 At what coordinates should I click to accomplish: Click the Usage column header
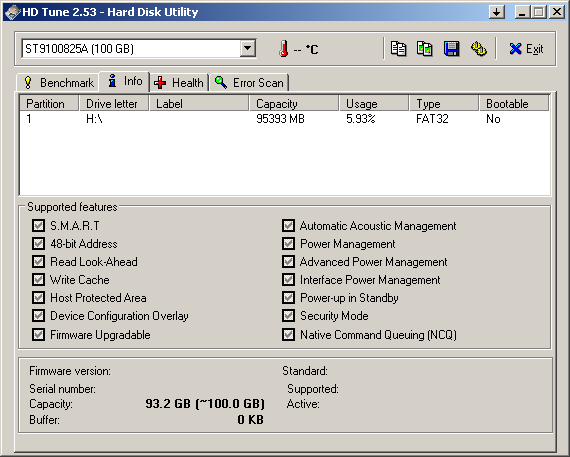[374, 104]
